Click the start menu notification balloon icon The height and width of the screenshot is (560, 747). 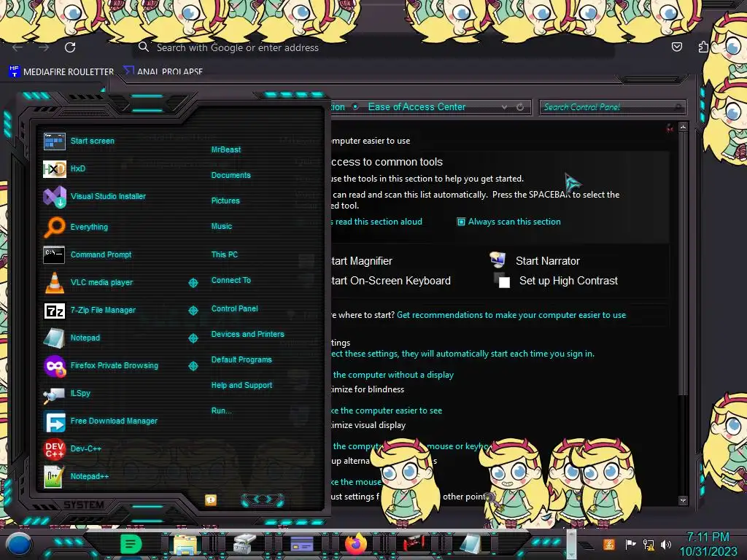click(211, 500)
